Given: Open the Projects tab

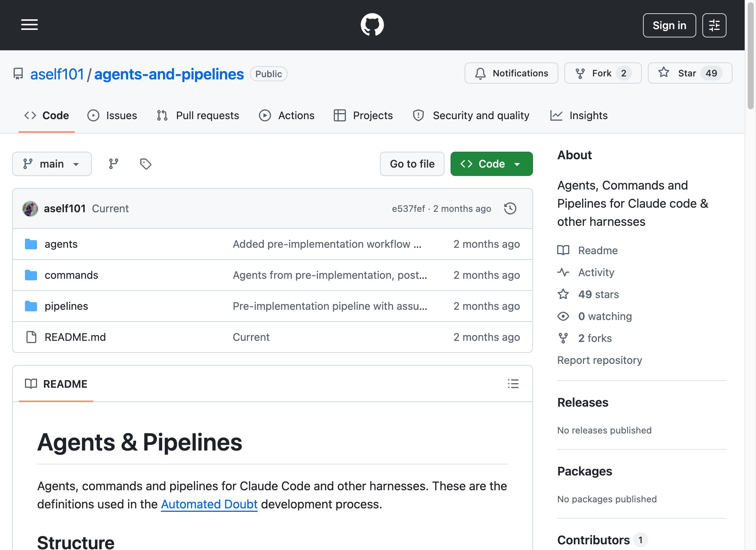Looking at the screenshot, I should coord(363,115).
